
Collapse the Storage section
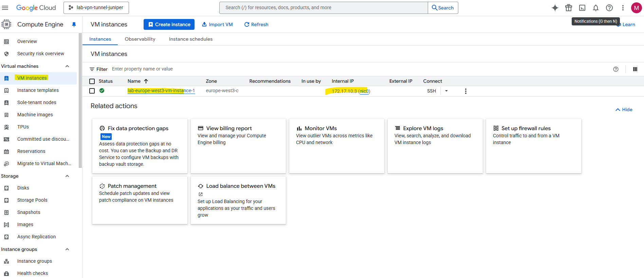pyautogui.click(x=67, y=176)
